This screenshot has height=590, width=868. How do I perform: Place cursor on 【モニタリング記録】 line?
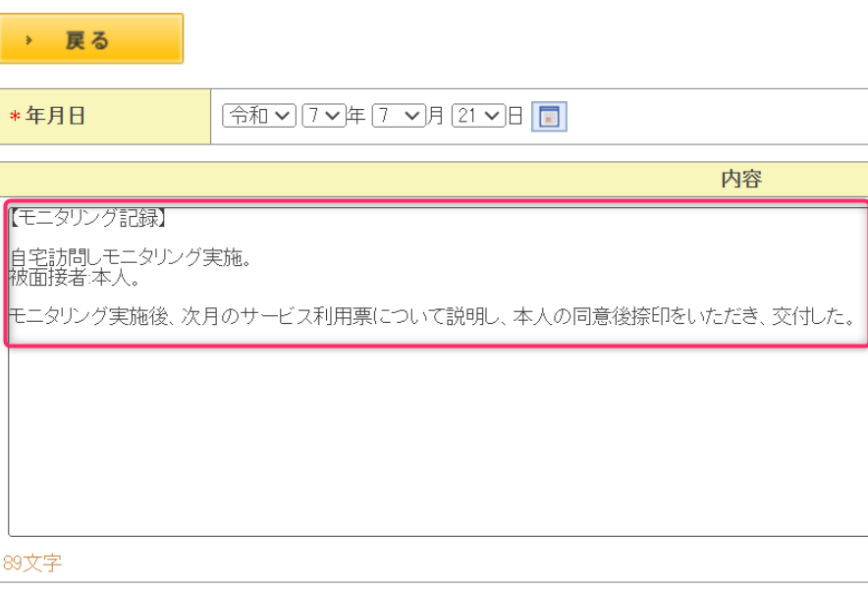[x=88, y=219]
